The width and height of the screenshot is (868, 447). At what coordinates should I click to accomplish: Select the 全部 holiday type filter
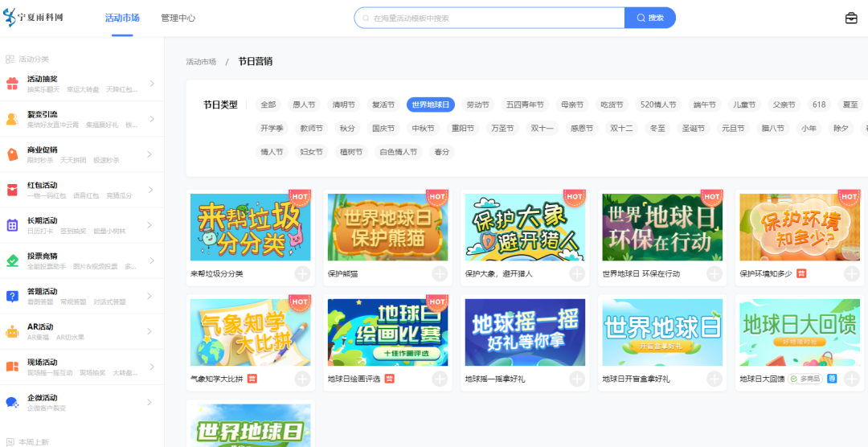click(x=268, y=105)
